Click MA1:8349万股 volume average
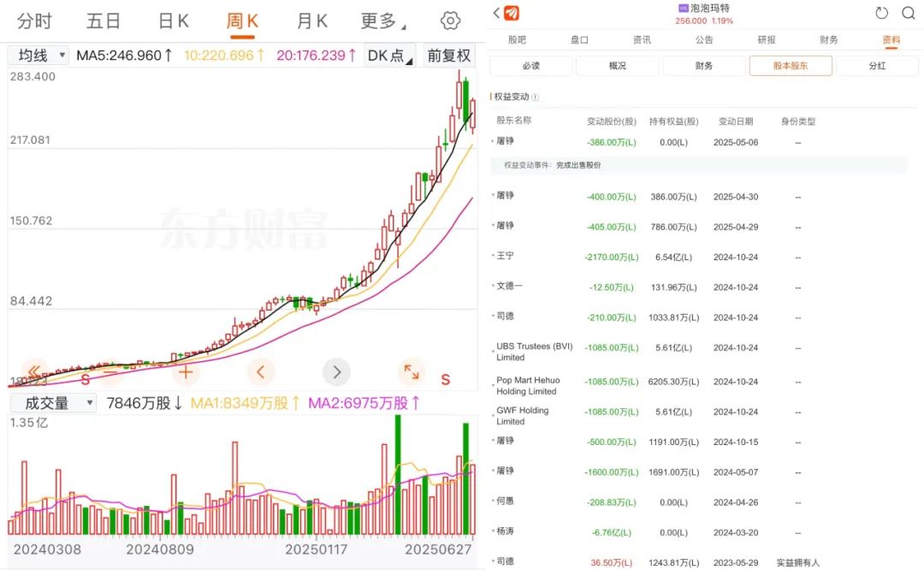 [x=246, y=403]
